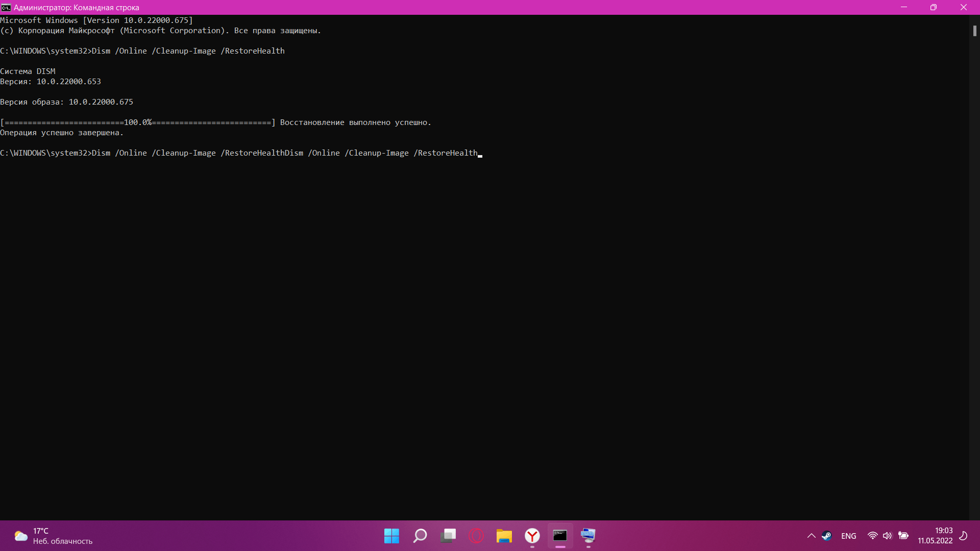Image resolution: width=980 pixels, height=551 pixels.
Task: Launch Yandex Browser from taskbar
Action: click(532, 536)
